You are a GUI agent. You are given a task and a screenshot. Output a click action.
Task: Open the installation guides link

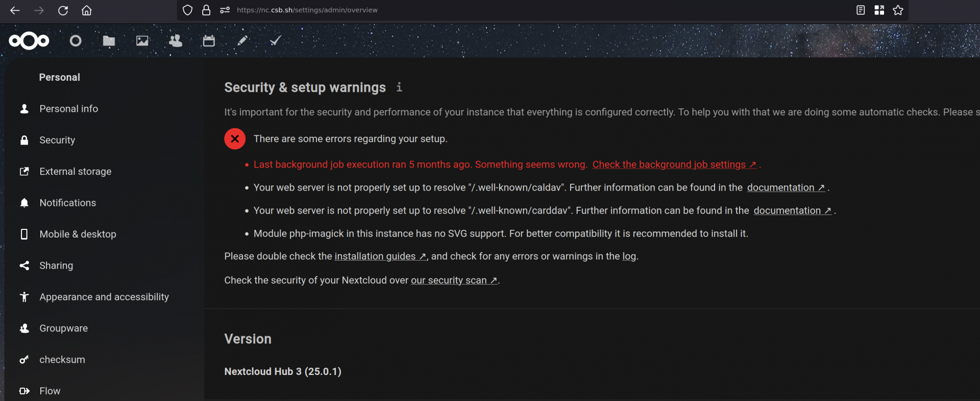[x=380, y=256]
